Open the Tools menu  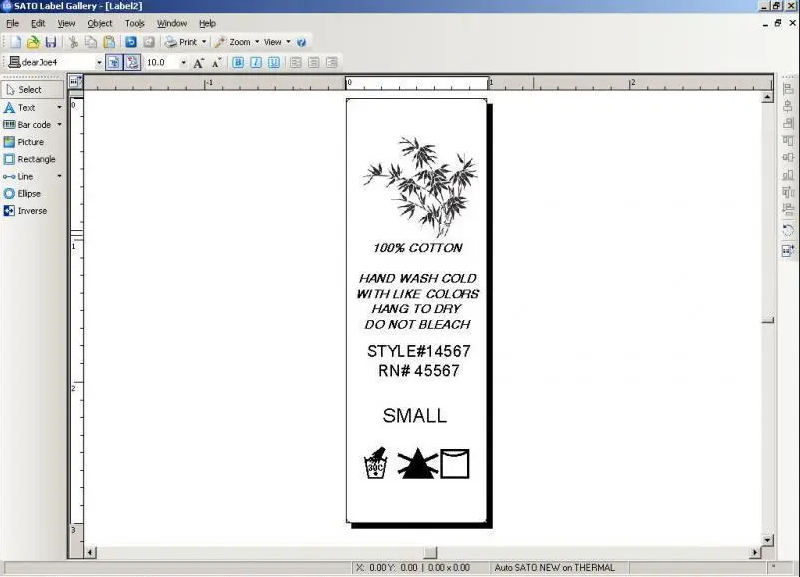coord(134,23)
